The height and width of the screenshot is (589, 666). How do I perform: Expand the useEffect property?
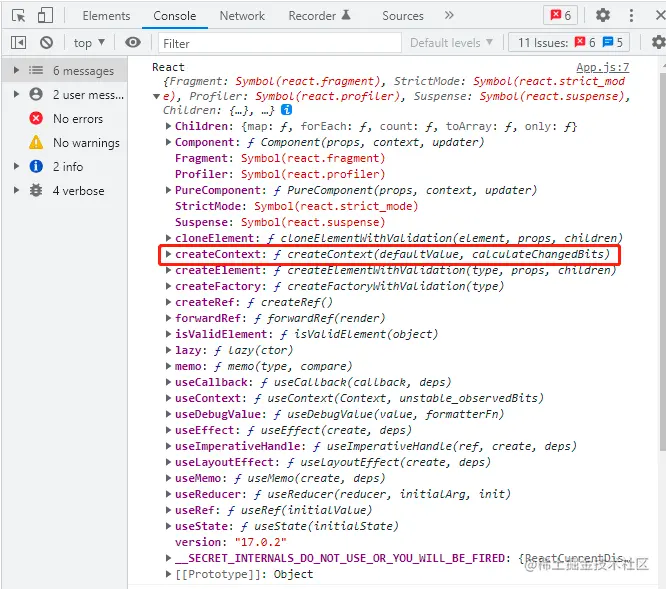[x=168, y=430]
